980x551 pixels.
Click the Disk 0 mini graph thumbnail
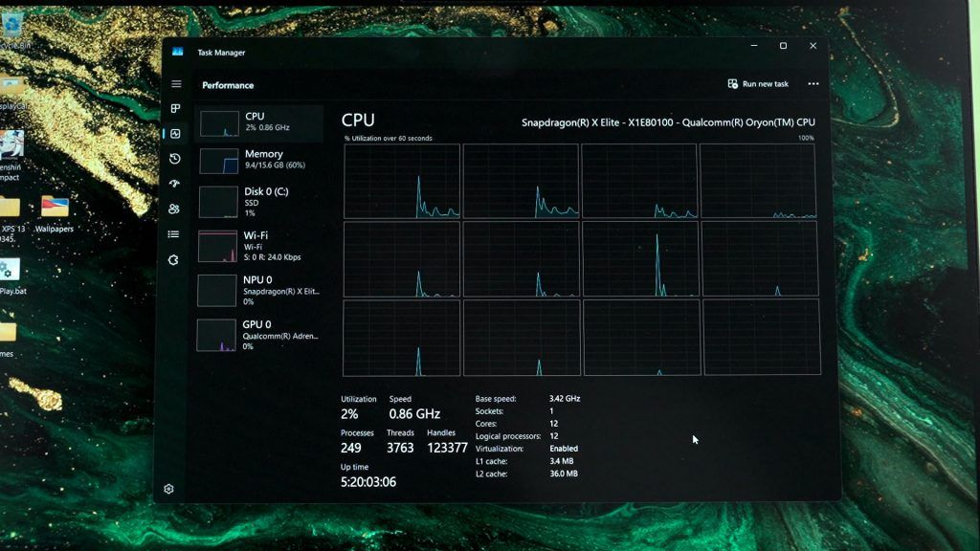(218, 202)
